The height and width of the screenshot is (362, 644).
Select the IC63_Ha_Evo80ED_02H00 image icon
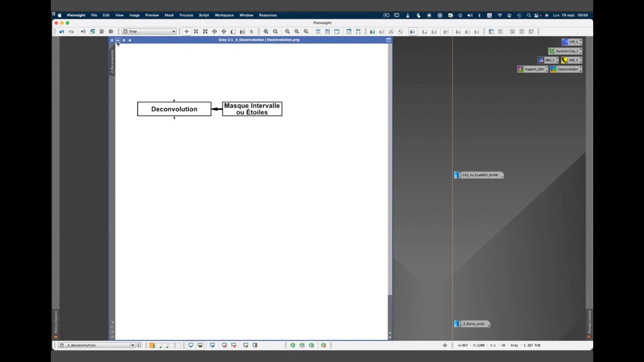(478, 175)
